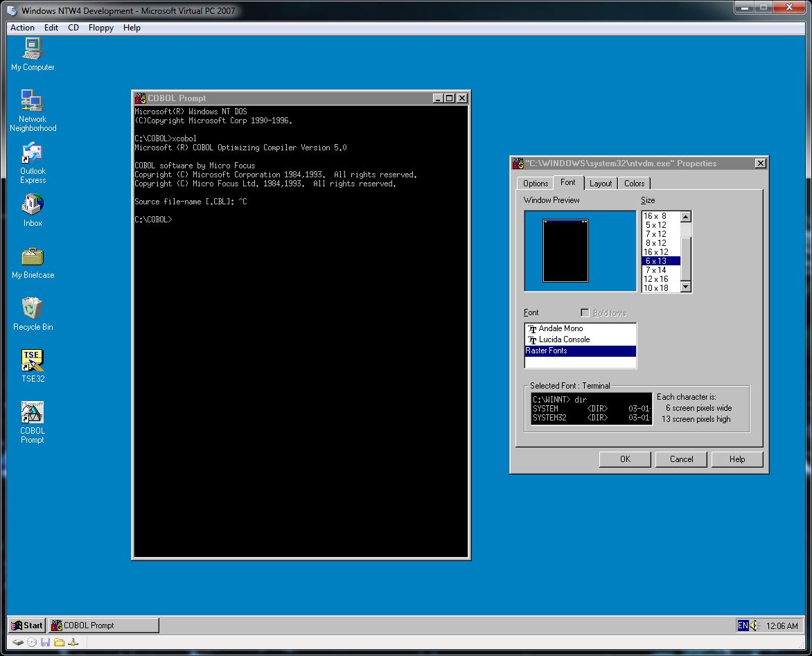This screenshot has width=812, height=656.
Task: Open the Floppy menu in Virtual PC
Action: tap(100, 28)
